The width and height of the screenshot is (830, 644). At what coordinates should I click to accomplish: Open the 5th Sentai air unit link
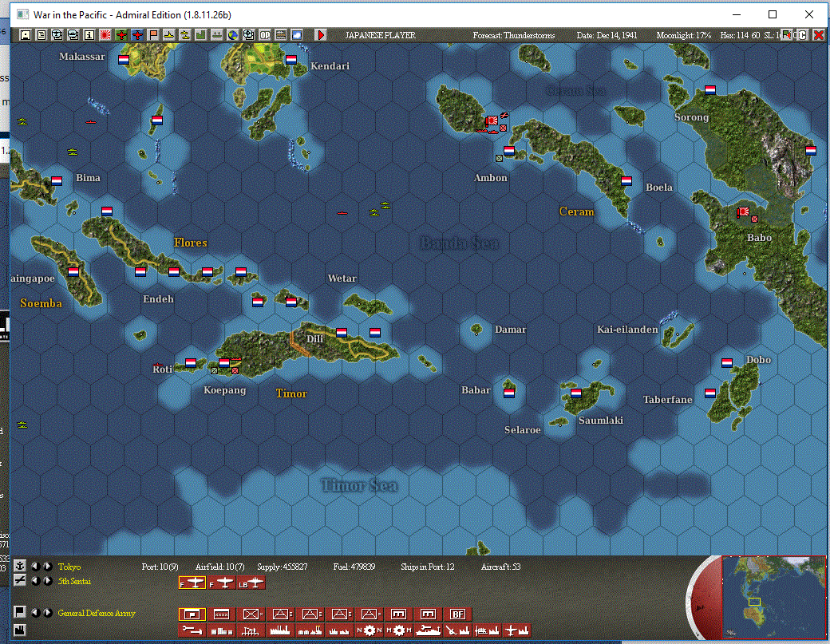74,581
